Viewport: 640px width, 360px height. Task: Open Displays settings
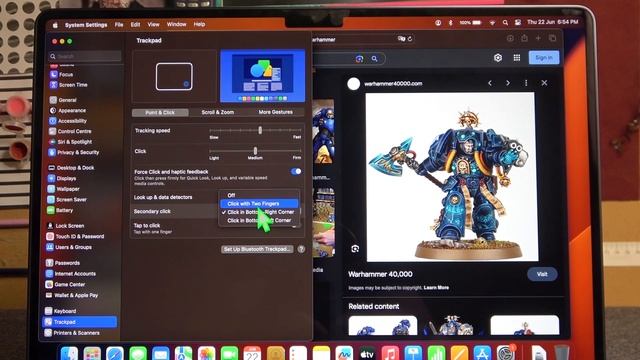pos(62,178)
